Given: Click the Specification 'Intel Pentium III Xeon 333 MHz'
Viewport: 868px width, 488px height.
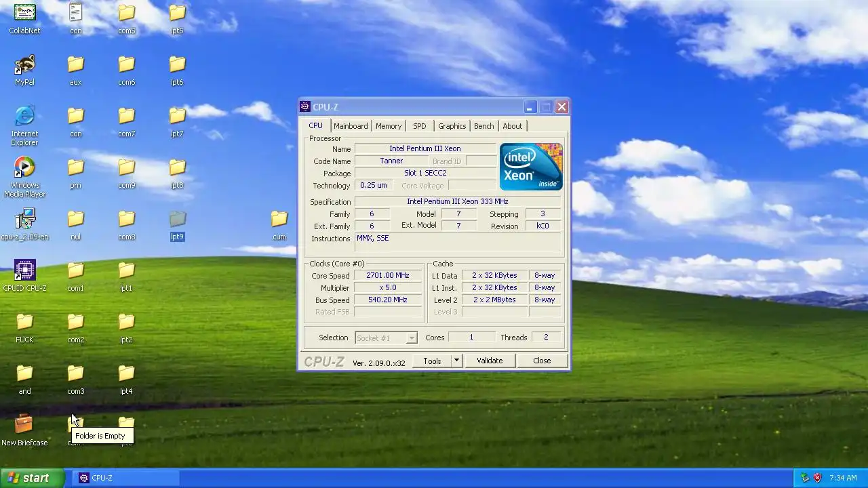Looking at the screenshot, I should 458,202.
